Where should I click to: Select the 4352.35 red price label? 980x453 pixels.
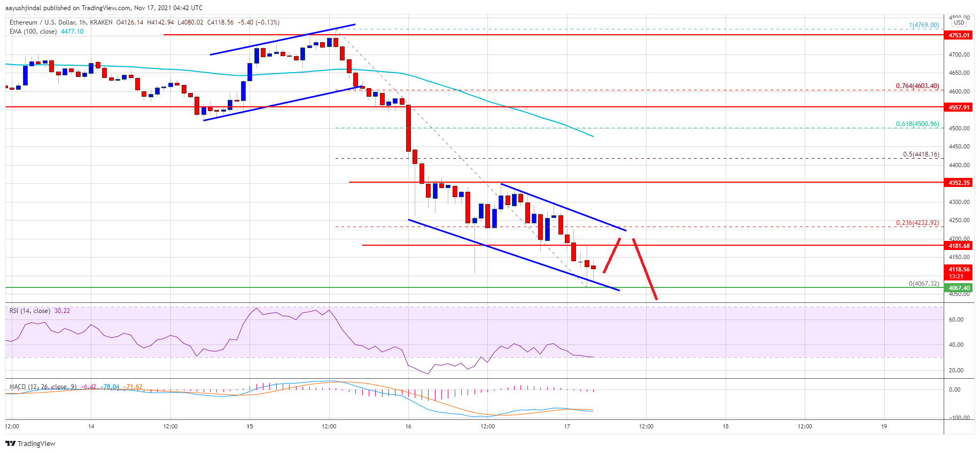pyautogui.click(x=959, y=183)
